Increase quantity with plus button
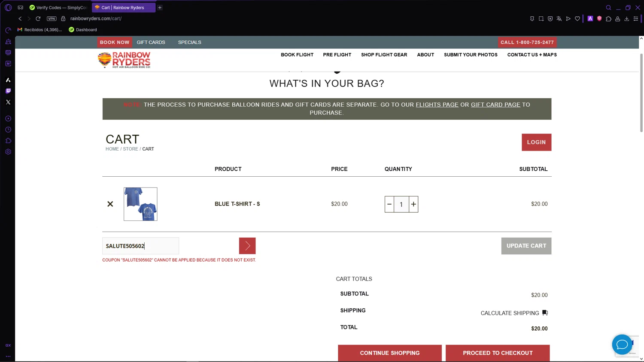Viewport: 644px width, 362px height. [413, 205]
